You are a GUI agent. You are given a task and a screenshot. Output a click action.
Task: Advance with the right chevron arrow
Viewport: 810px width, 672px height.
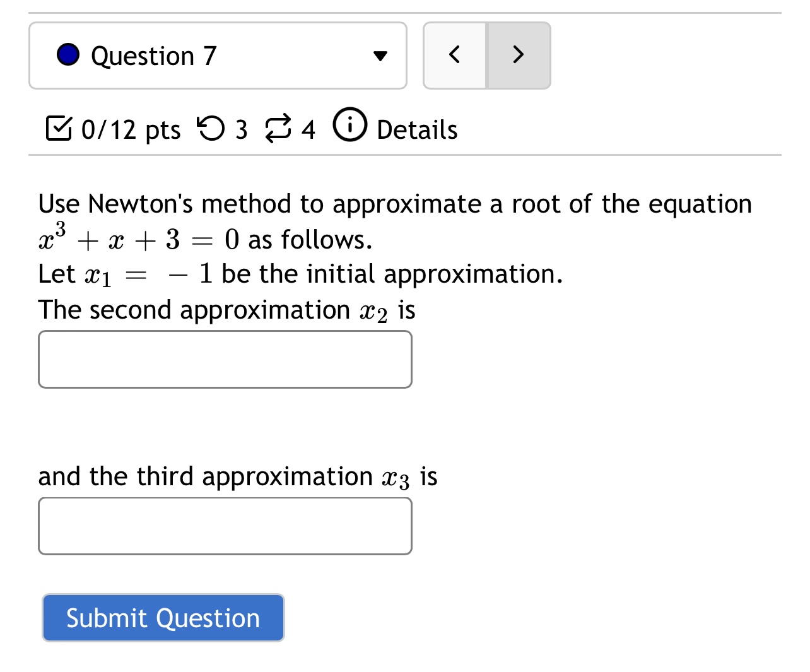[518, 55]
